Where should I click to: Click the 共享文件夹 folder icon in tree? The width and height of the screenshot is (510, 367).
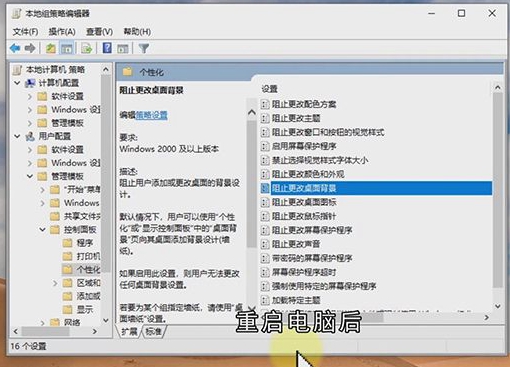pyautogui.click(x=55, y=216)
